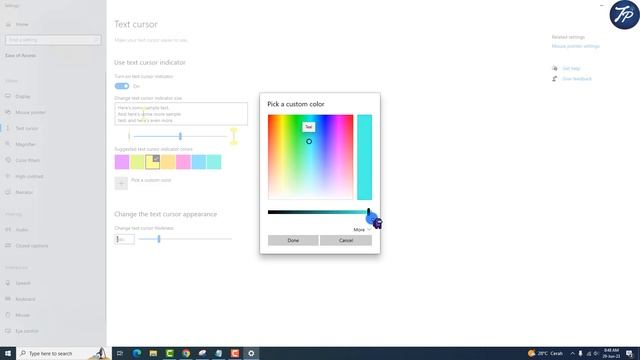640x360 pixels.
Task: Click the text cursor indicator size slider
Action: coord(180,136)
